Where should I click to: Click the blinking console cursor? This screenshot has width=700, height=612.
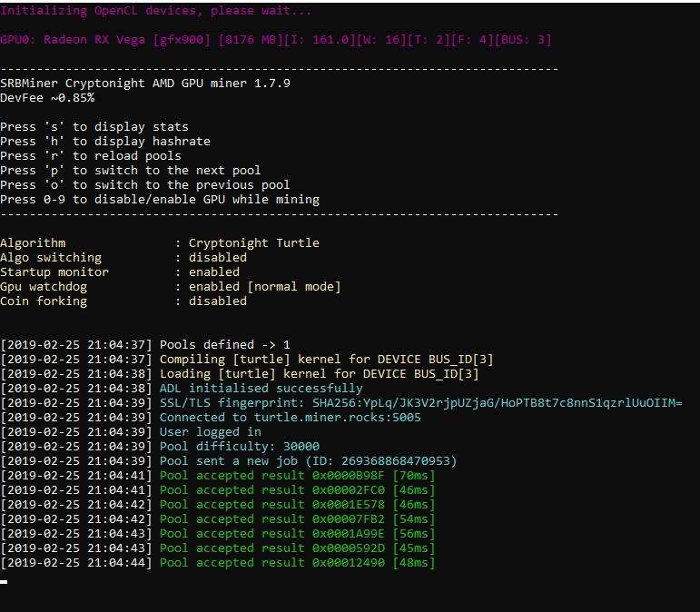click(4, 582)
